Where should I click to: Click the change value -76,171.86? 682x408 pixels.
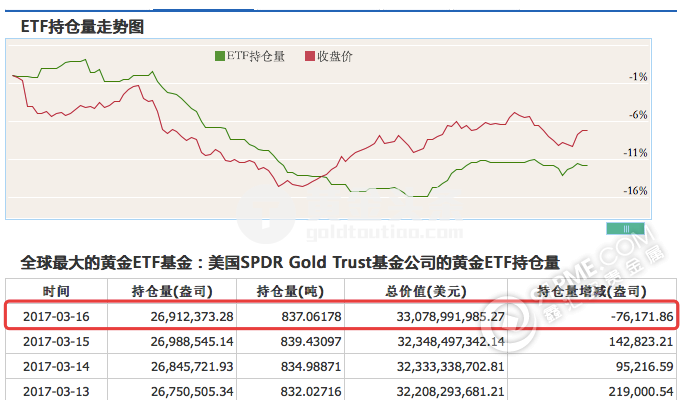(642, 316)
